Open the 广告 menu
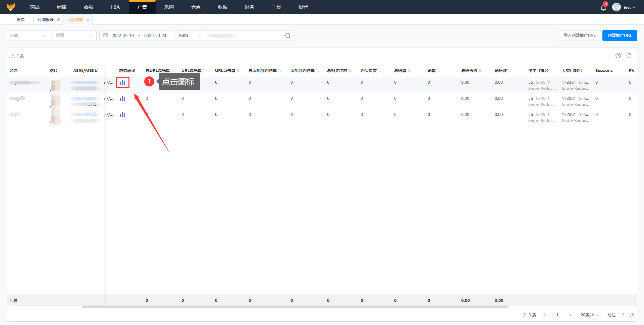 (x=142, y=7)
